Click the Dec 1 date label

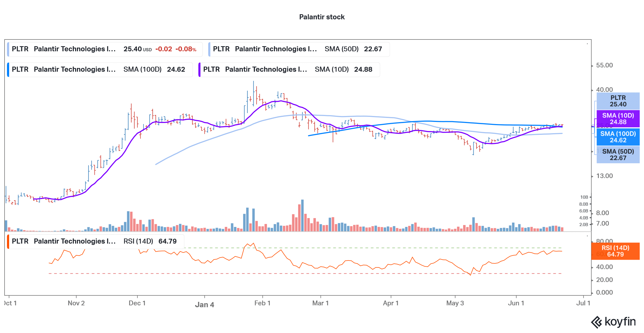tap(137, 303)
